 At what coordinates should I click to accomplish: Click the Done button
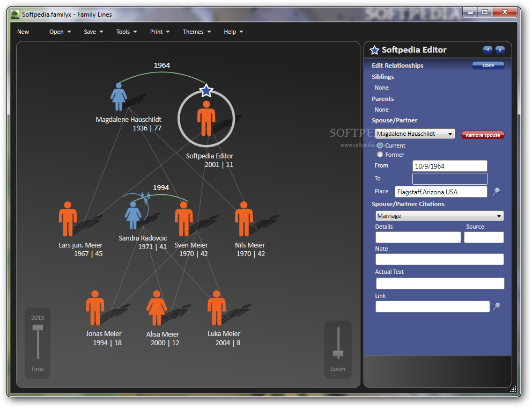tap(488, 65)
